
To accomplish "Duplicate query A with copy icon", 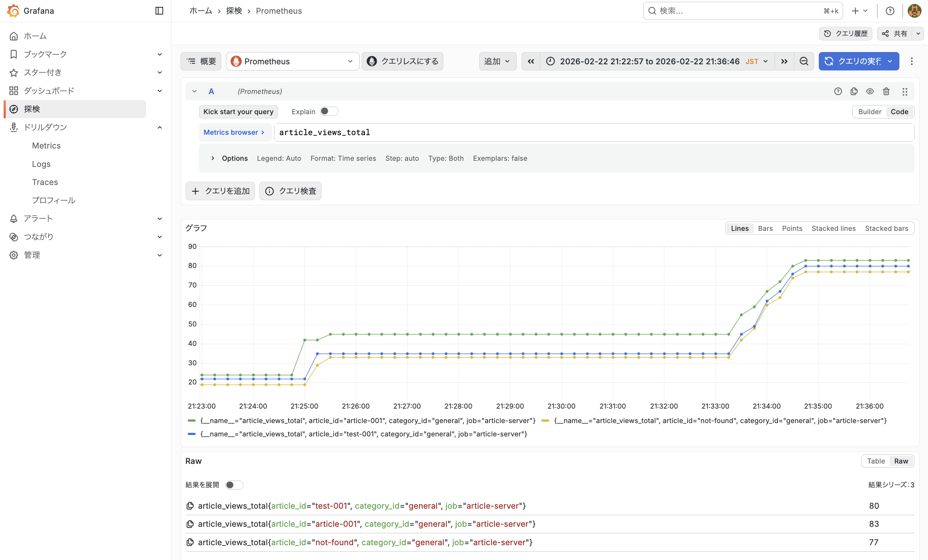I will tap(854, 91).
